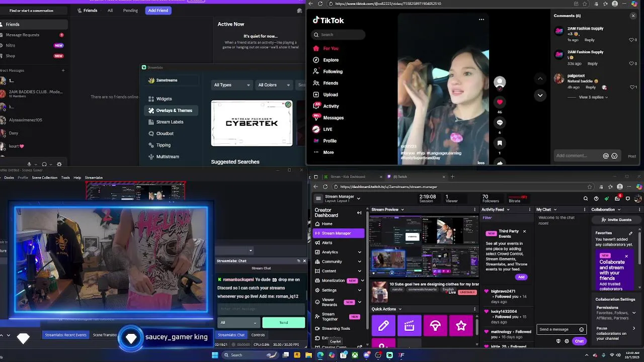Open All recipient dropdown in Streamlabs Chat
The width and height of the screenshot is (644, 362).
click(x=239, y=323)
